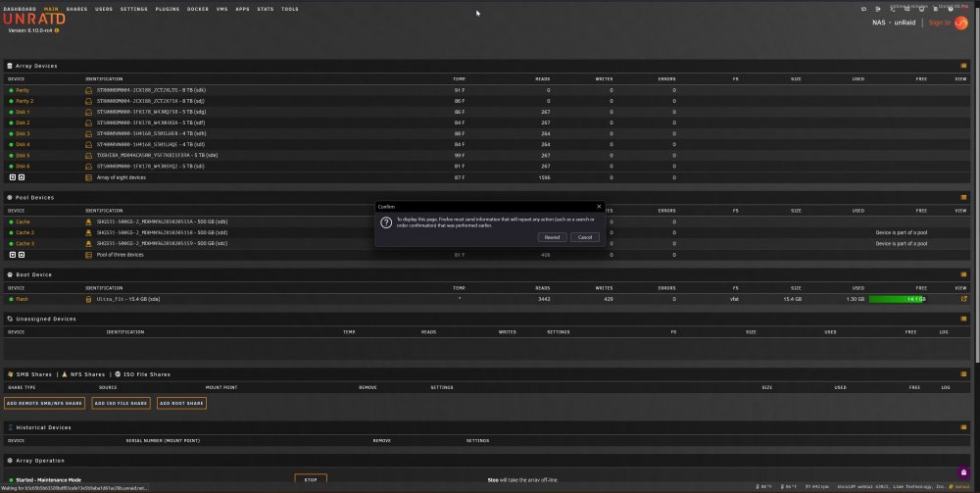Open the Parity 2 device link
Screen dimensions: 980x493
(x=24, y=101)
